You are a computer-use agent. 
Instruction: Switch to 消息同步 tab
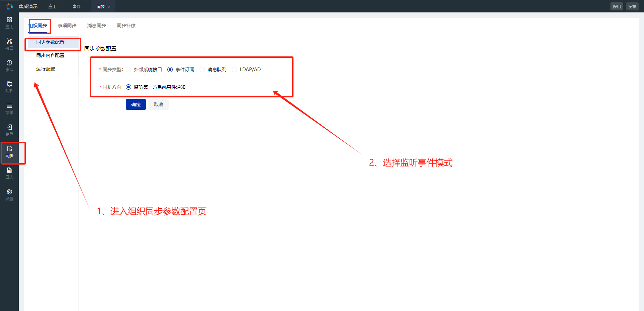point(97,26)
